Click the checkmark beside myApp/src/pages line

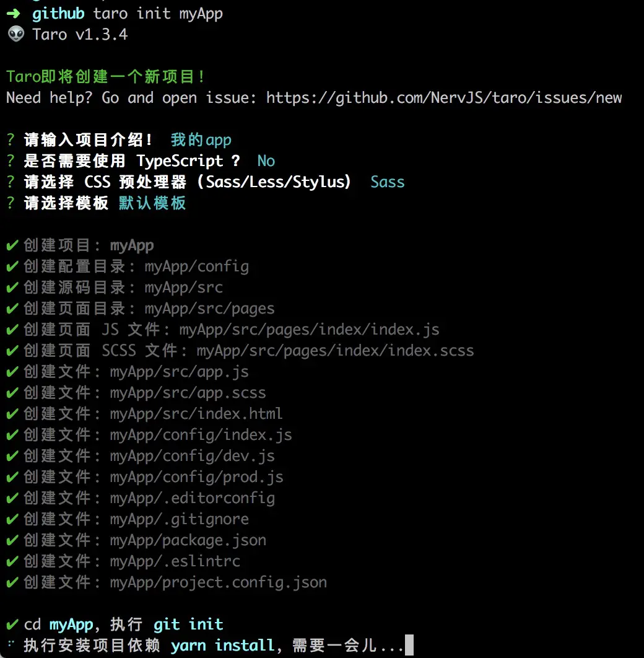[x=12, y=308]
